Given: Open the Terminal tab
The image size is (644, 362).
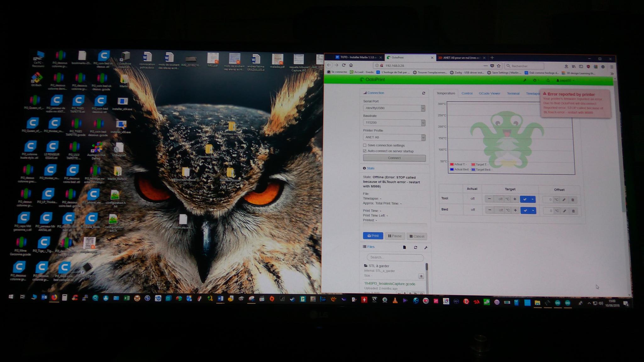Looking at the screenshot, I should click(513, 93).
